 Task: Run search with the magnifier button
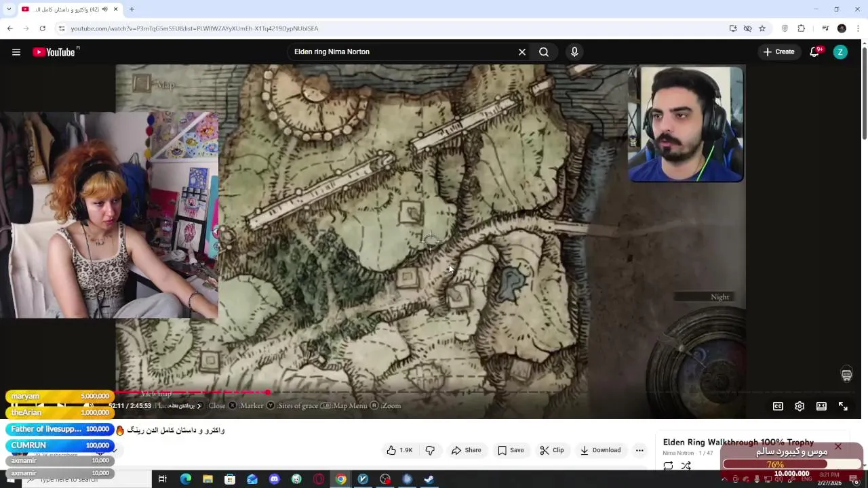click(544, 52)
